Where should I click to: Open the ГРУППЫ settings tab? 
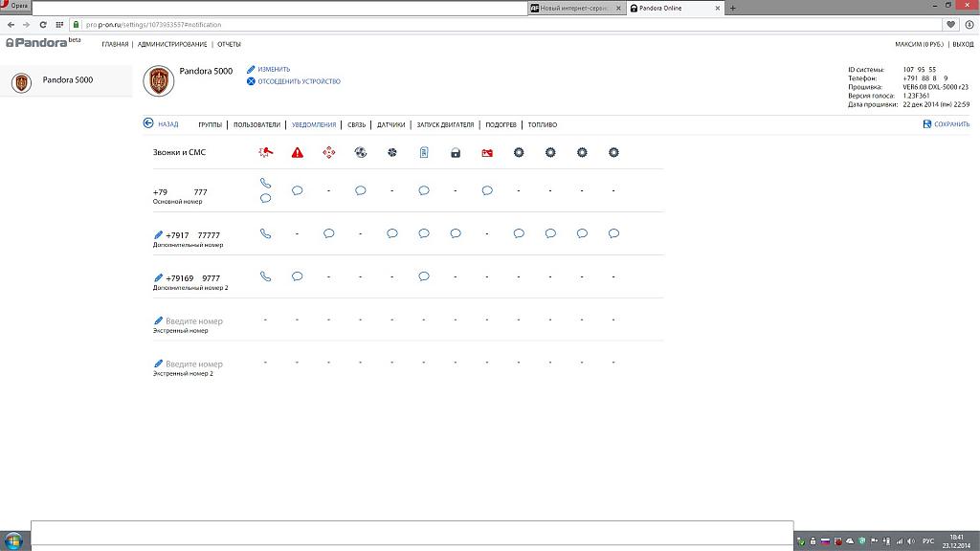pos(210,125)
